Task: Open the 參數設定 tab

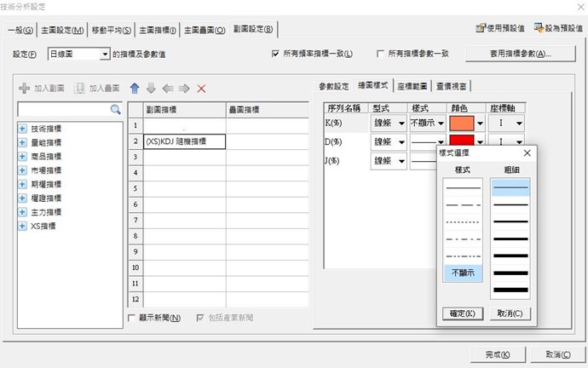Action: click(334, 86)
